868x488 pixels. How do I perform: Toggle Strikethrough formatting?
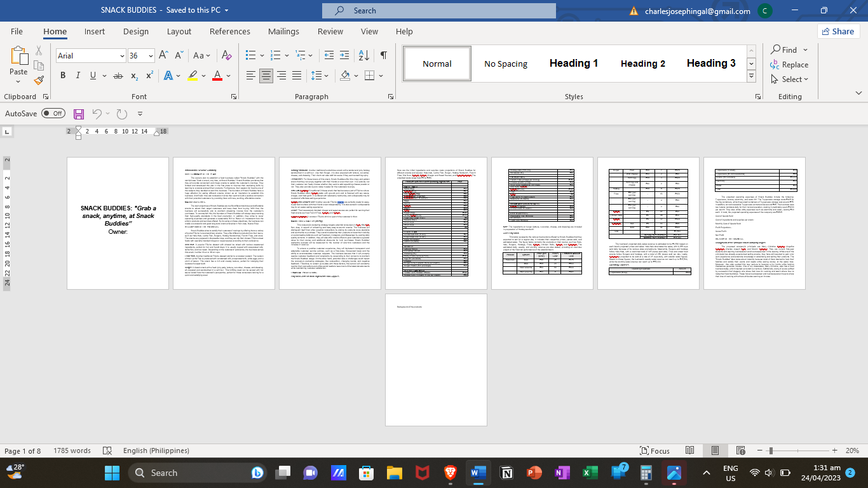(x=118, y=76)
